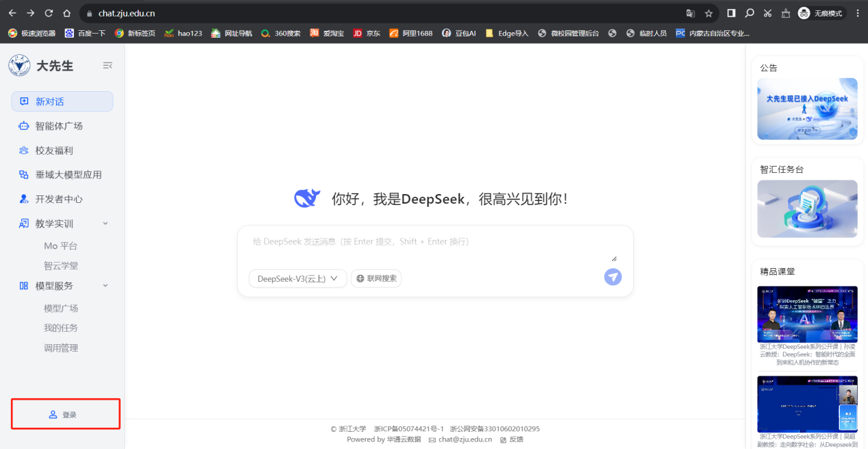Open the 微校园管理后台 bookmark

point(569,33)
